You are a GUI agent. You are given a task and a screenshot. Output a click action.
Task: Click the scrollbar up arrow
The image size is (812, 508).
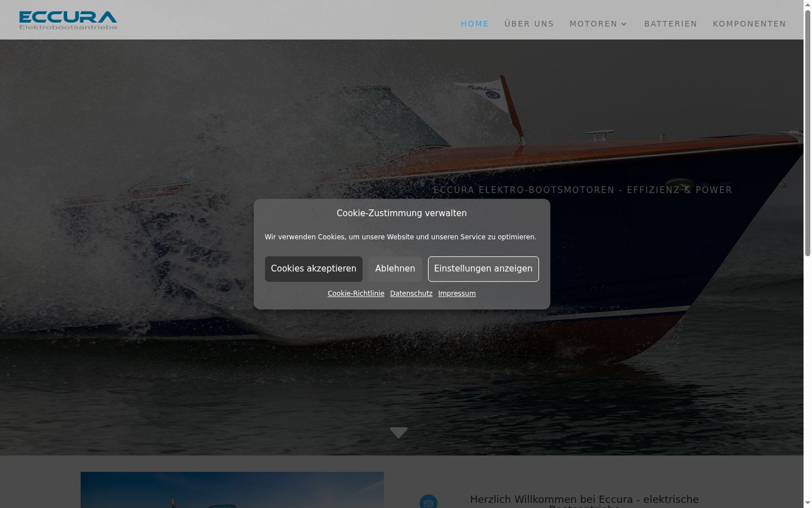click(x=807, y=5)
